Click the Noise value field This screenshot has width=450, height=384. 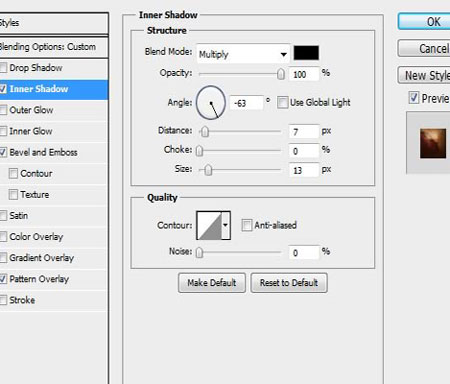(x=304, y=252)
